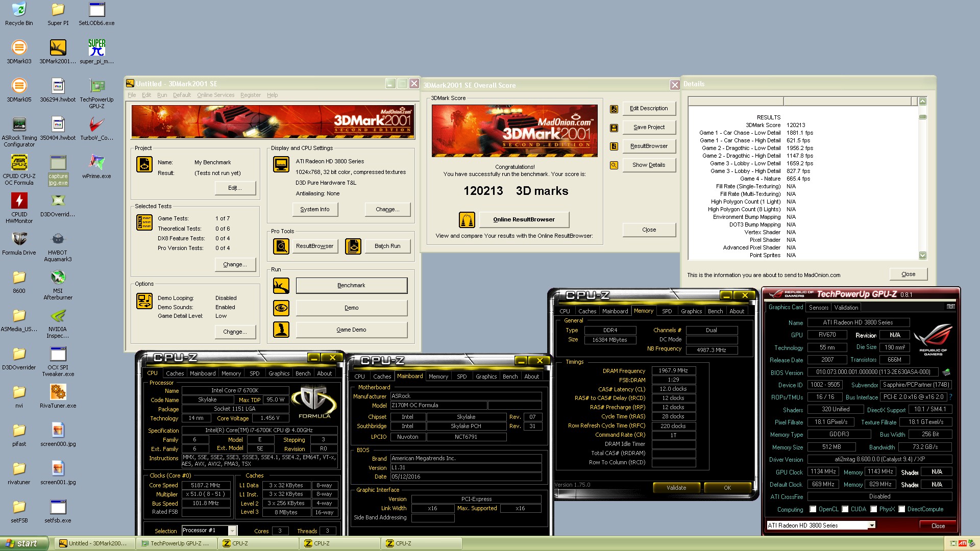Screen dimensions: 980x551
Task: Switch to the Sensors tab in GPU-Z
Action: 819,308
